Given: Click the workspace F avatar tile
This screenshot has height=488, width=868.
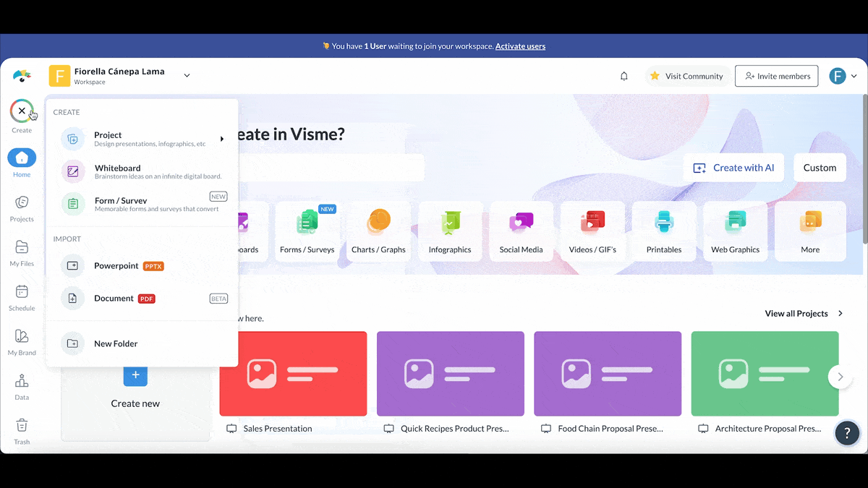Looking at the screenshot, I should pos(59,76).
